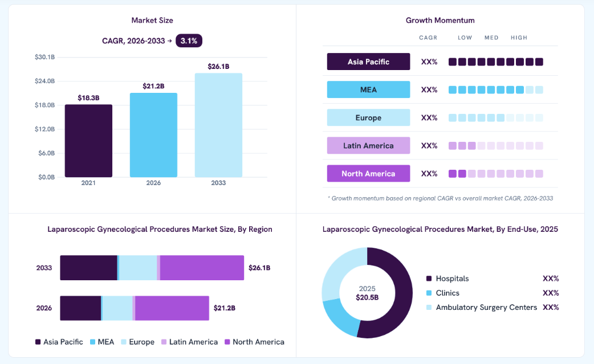The width and height of the screenshot is (594, 364).
Task: Click the 2026 market size bar
Action: (153, 135)
